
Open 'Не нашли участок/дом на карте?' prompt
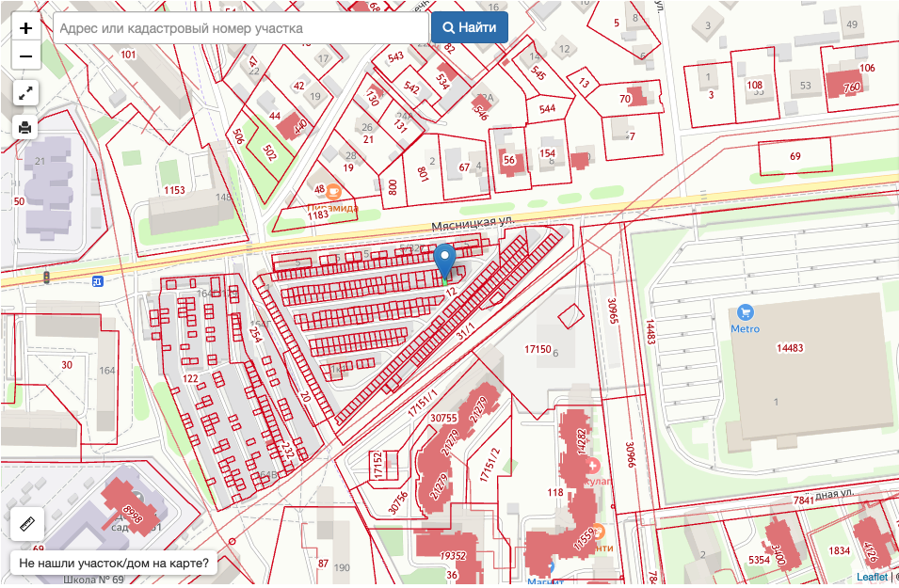click(x=114, y=564)
